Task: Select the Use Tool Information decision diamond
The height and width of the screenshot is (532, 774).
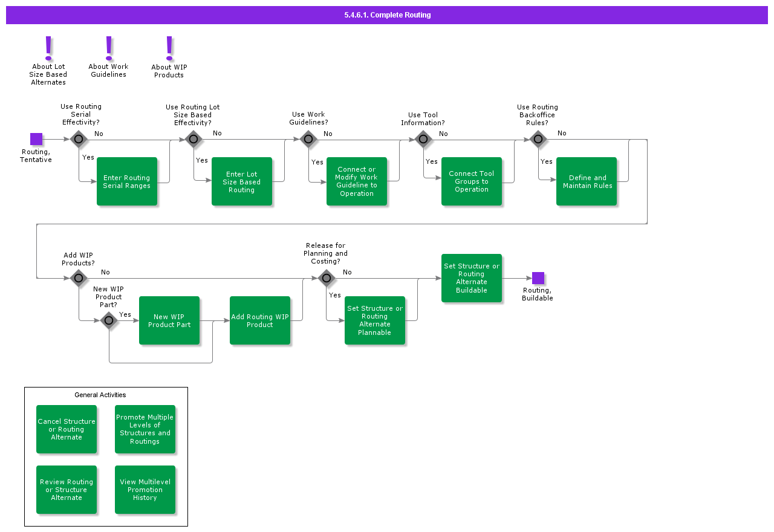Action: (x=423, y=139)
